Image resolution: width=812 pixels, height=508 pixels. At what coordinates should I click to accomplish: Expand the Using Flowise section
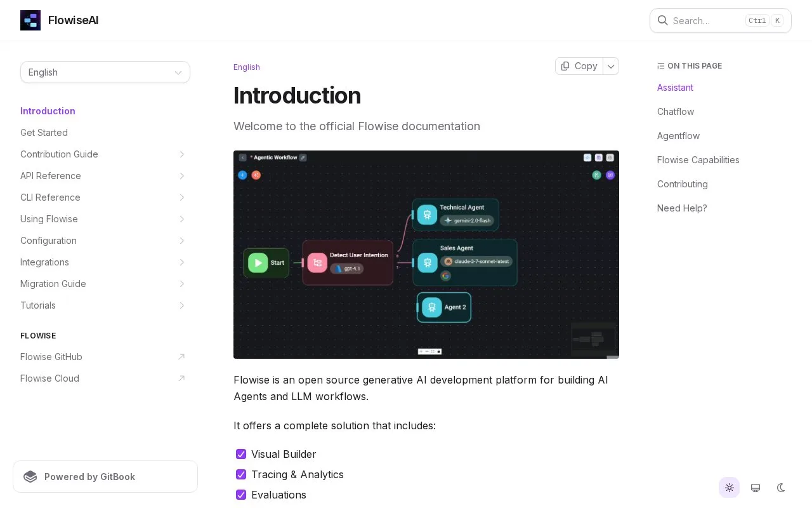[181, 219]
